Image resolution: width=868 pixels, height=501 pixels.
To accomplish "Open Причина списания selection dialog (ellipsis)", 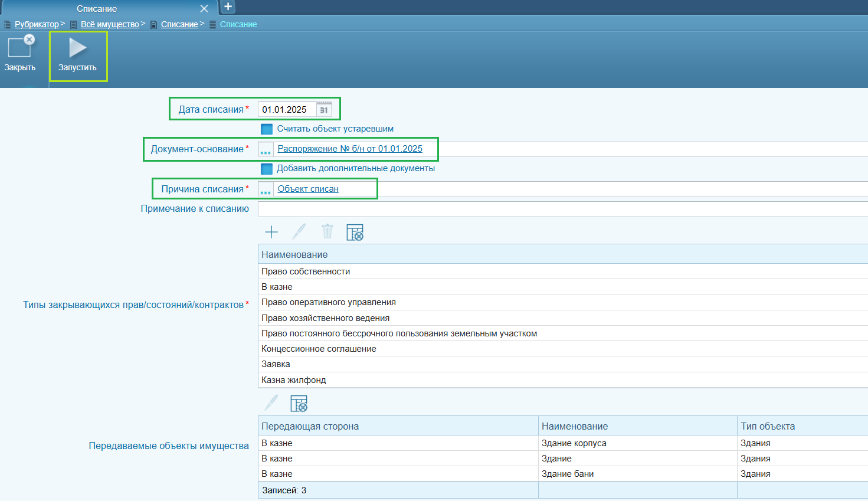I will (x=266, y=189).
